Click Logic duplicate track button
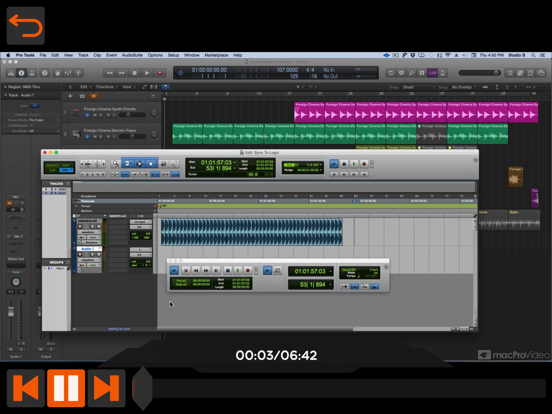The image size is (552, 414). coord(82,96)
